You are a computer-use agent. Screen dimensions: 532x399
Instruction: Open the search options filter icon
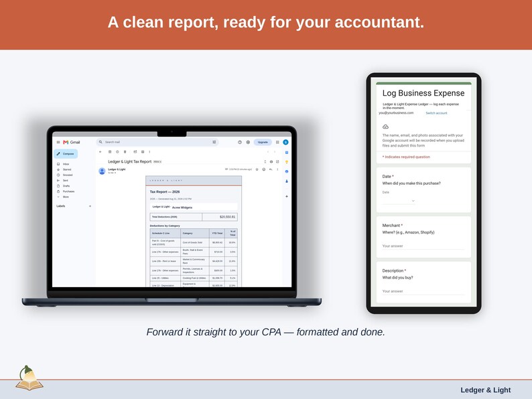(214, 142)
